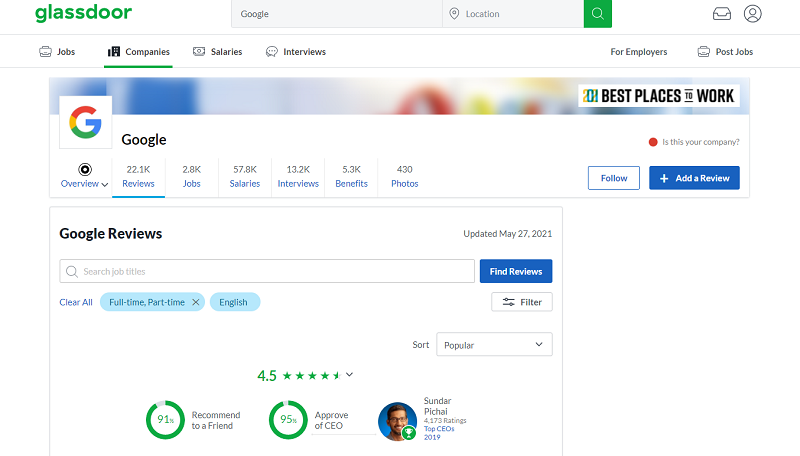Open the Filter button

[522, 302]
